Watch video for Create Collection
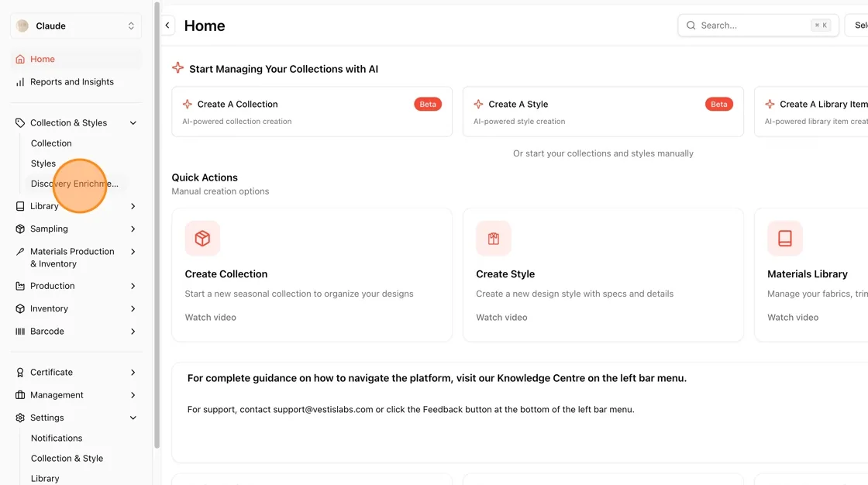 pos(210,317)
